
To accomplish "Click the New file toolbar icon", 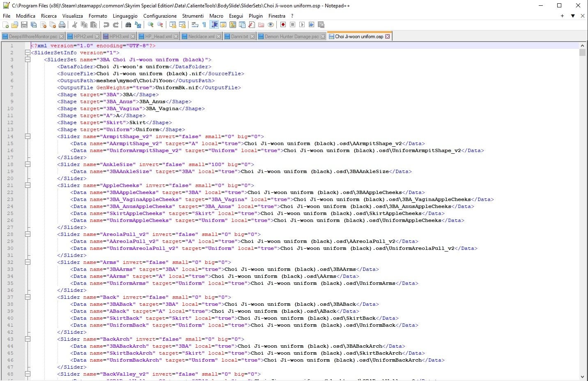I will click(5, 25).
